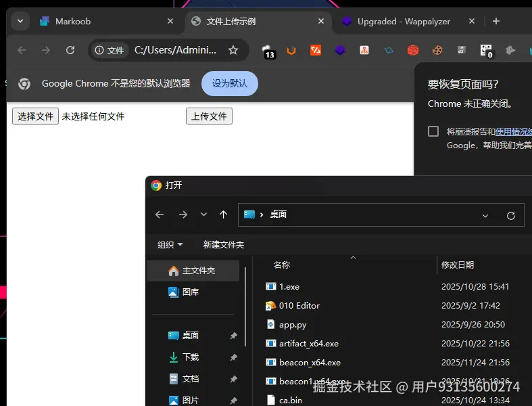
Task: Select 下载 in the sidebar
Action: click(x=194, y=357)
